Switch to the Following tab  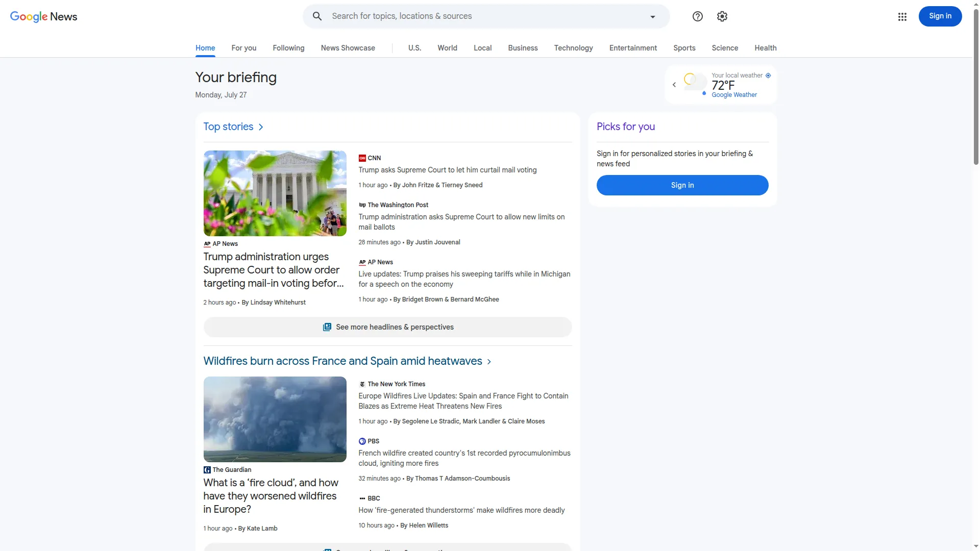tap(288, 48)
